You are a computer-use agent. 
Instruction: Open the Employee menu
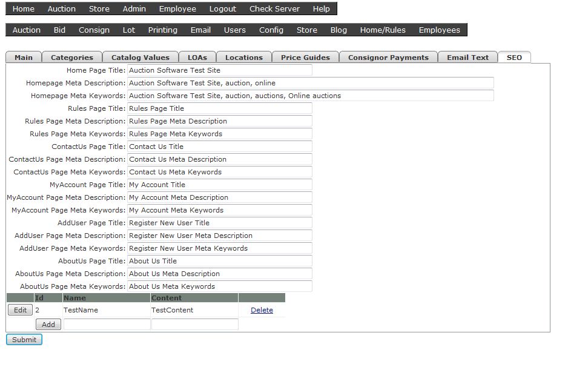[x=177, y=8]
